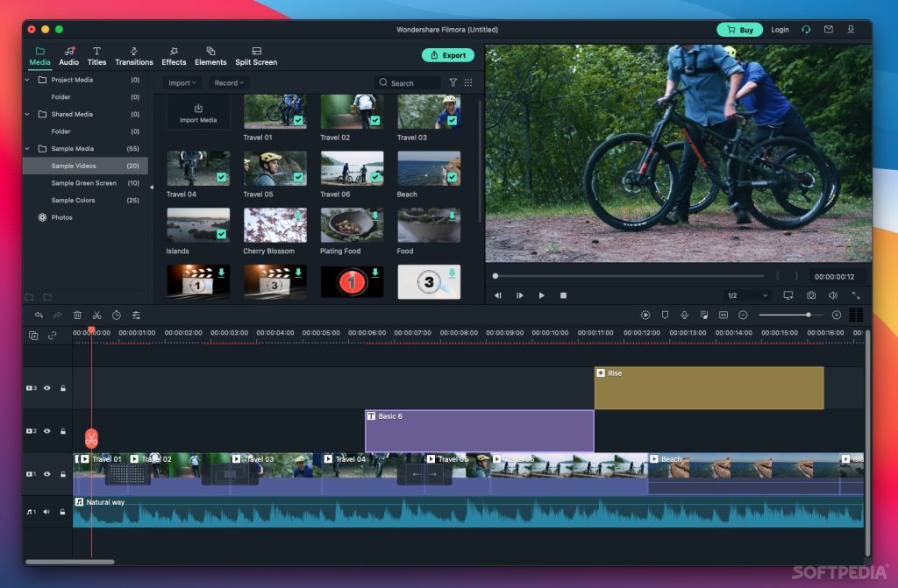Switch to the Titles tab
The height and width of the screenshot is (588, 898).
tap(96, 56)
